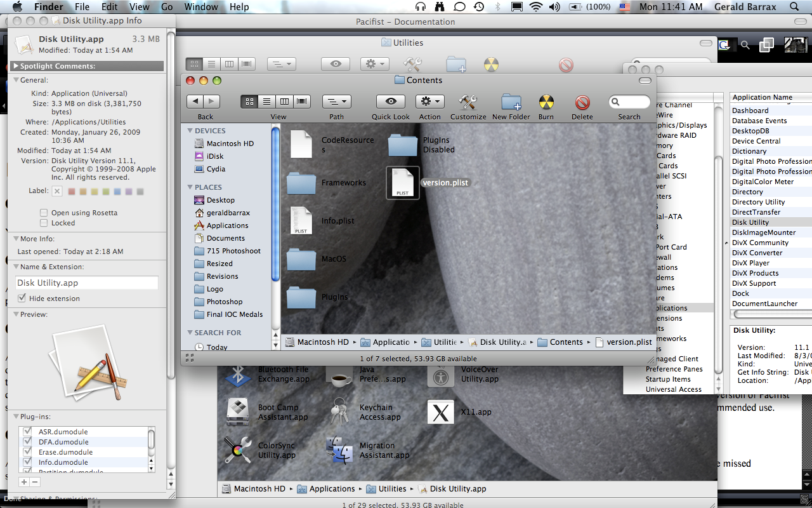Click the Burn disc icon in toolbar
The height and width of the screenshot is (508, 812).
(x=546, y=102)
